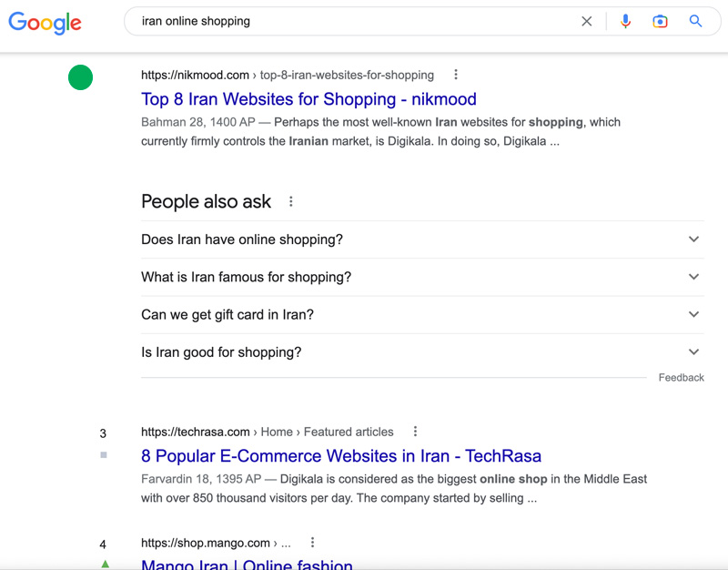Screen dimensions: 728x570
Task: Click the green up-arrow rank indicator for result 4
Action: click(105, 564)
